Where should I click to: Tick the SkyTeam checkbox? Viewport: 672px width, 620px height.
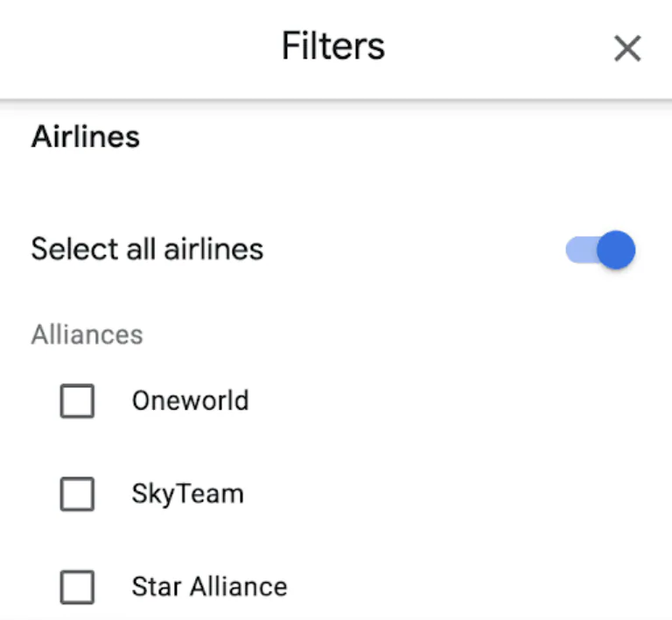[77, 495]
